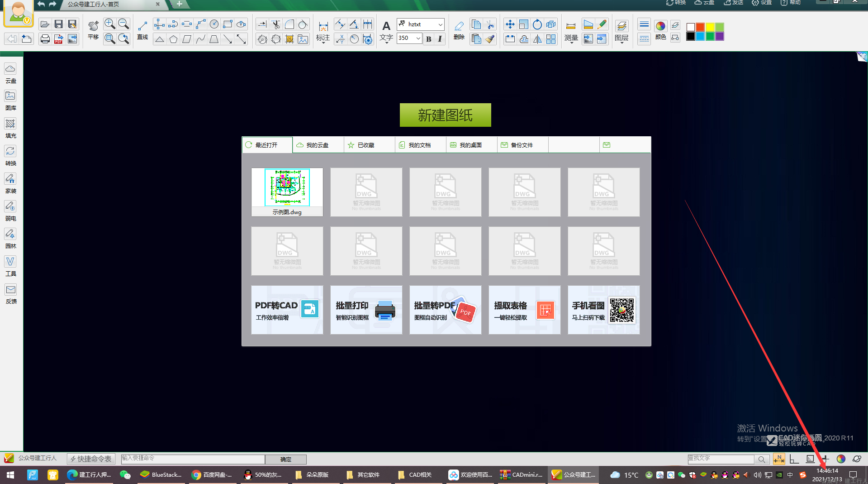Click the insert image icon
Screen dimensions: 868x484
[x=303, y=39]
